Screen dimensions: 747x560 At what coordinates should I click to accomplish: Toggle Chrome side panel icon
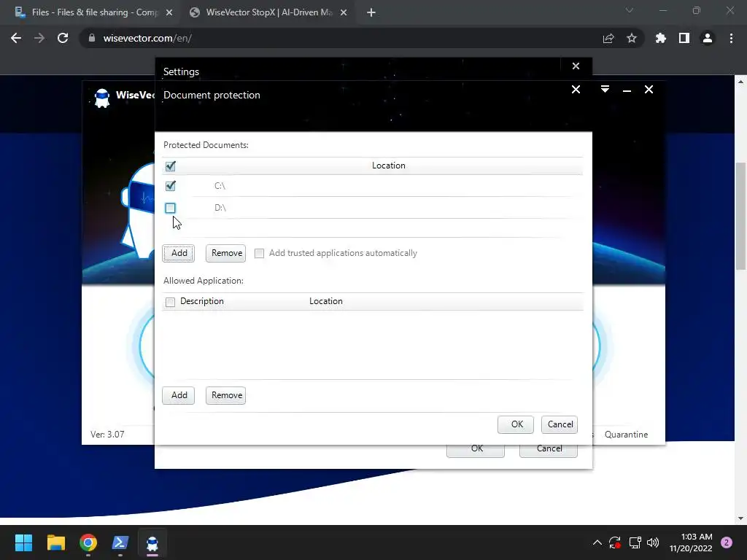(684, 38)
